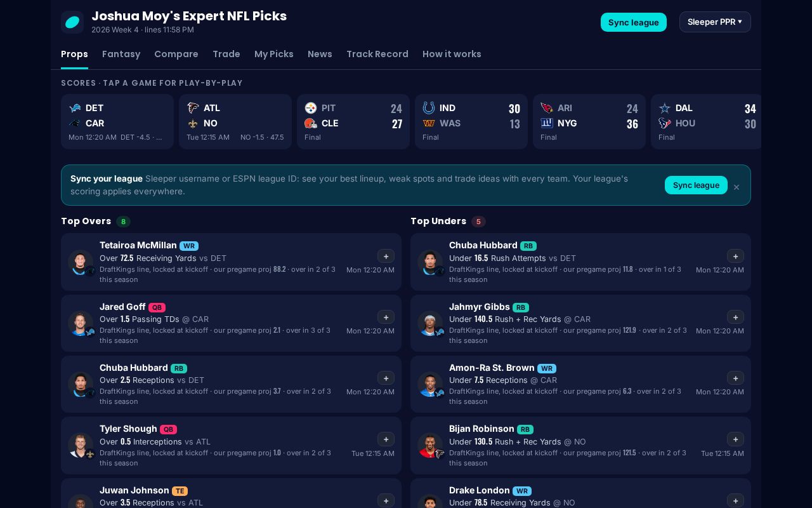Click the TE badge next to Juwan Johnson
The width and height of the screenshot is (812, 508).
click(x=180, y=491)
